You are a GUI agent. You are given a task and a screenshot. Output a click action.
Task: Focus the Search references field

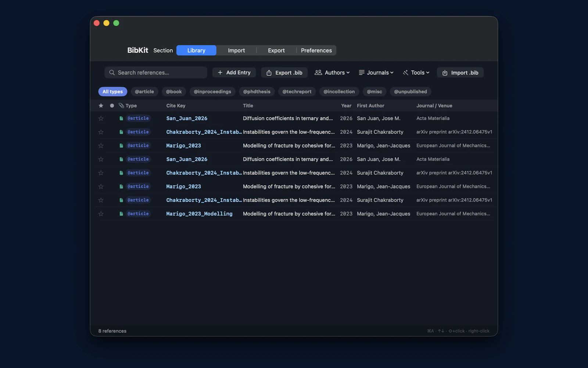coord(156,72)
